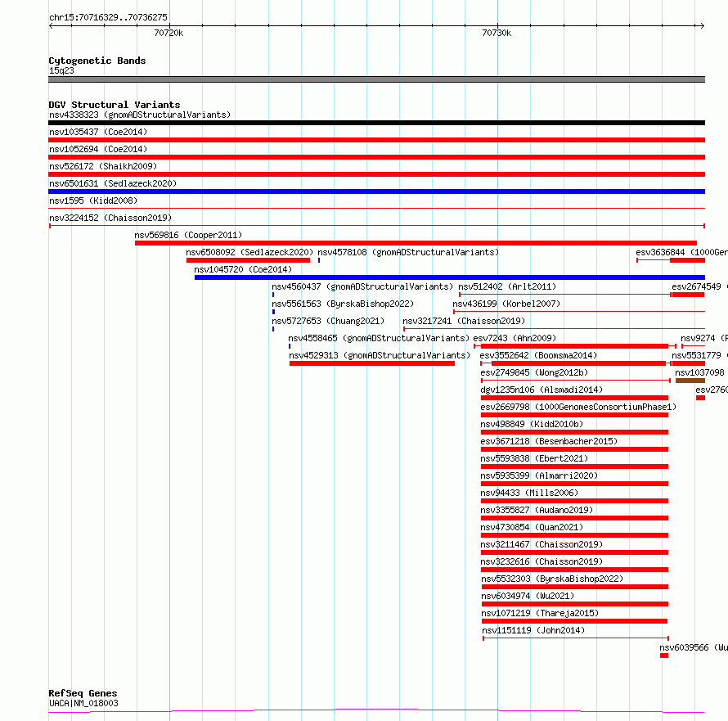Select nsv3355827 (Audano2019) label
The width and height of the screenshot is (728, 721).
click(537, 510)
